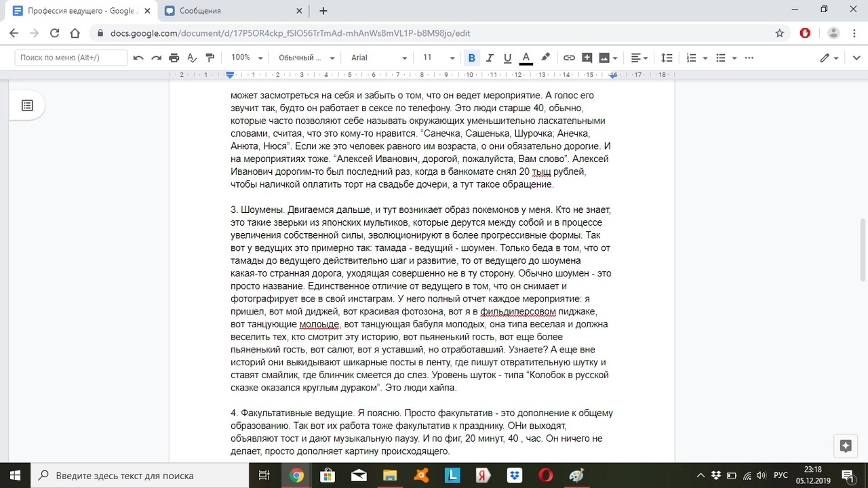The width and height of the screenshot is (868, 488).
Task: Open File Explorer on the taskbar
Action: click(x=390, y=475)
